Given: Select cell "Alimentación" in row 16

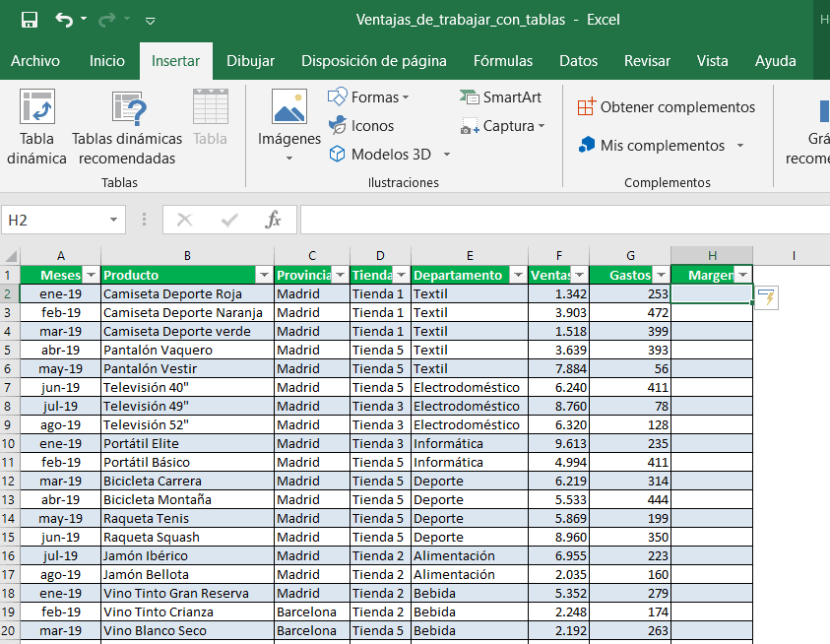Looking at the screenshot, I should pos(470,555).
